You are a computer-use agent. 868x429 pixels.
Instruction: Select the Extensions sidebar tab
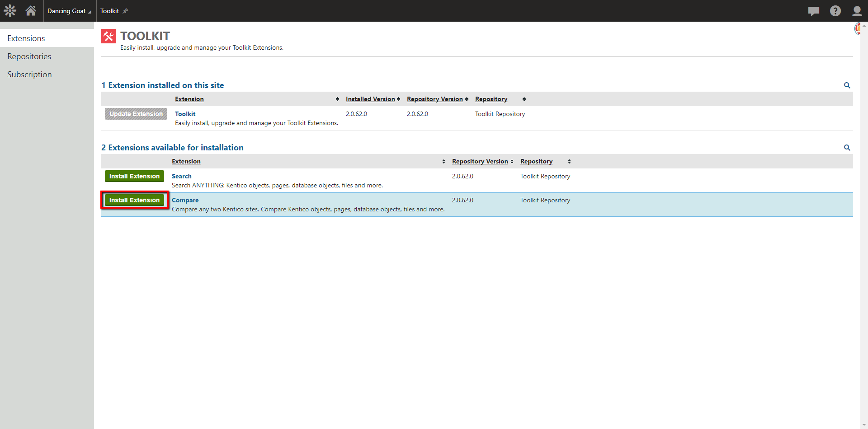pyautogui.click(x=47, y=38)
